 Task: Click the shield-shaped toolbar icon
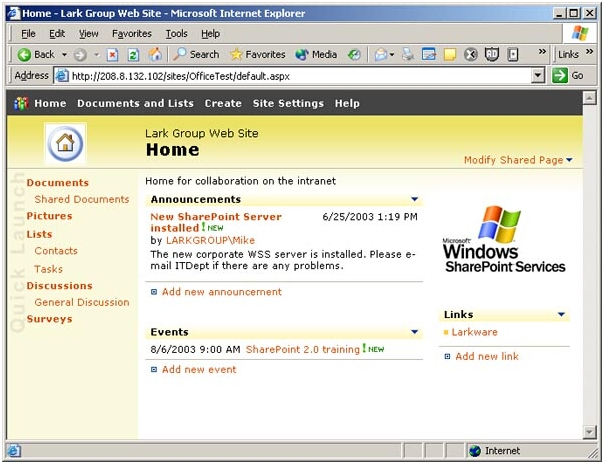[x=492, y=54]
